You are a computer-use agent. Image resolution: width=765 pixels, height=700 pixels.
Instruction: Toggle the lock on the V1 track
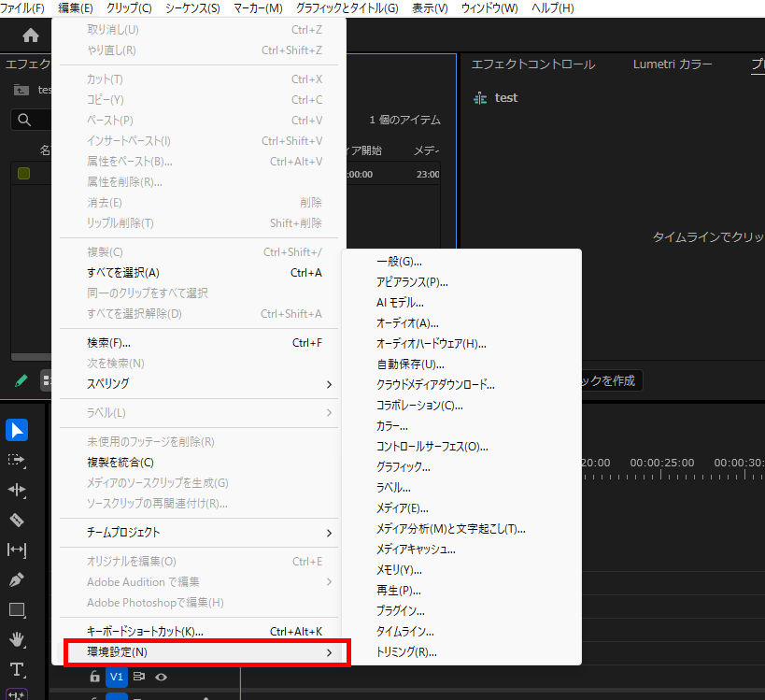tap(96, 678)
